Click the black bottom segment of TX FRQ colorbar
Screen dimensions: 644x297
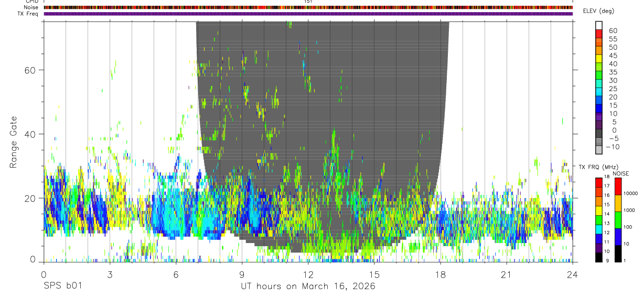599,257
